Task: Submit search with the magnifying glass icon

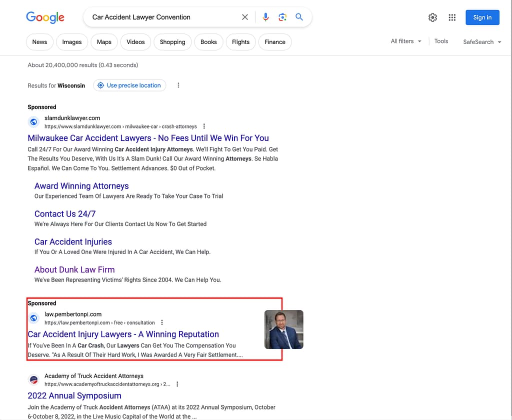Action: (x=299, y=17)
